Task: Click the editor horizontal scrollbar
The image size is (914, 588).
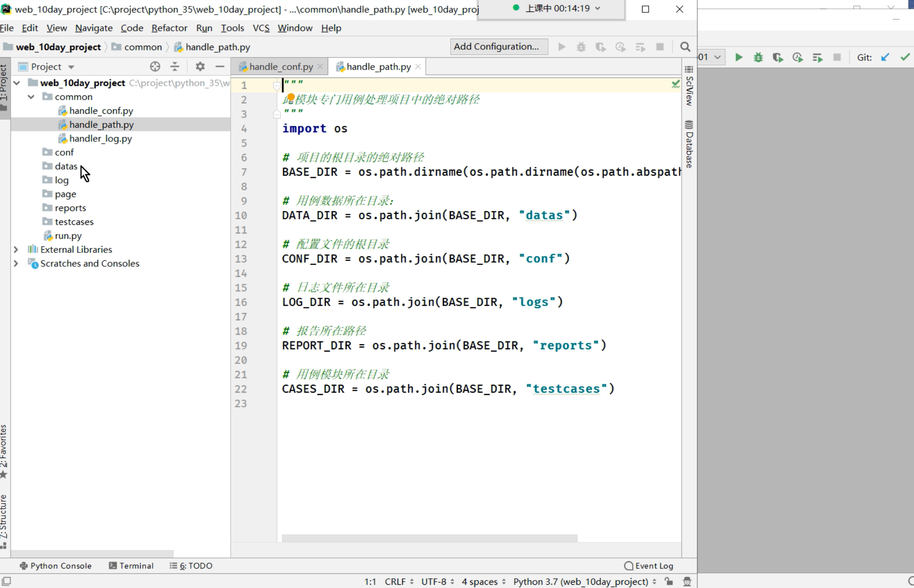Action: coord(429,538)
